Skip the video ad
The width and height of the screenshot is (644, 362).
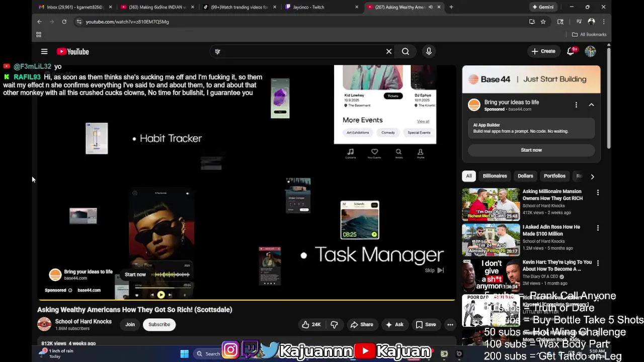click(x=434, y=270)
